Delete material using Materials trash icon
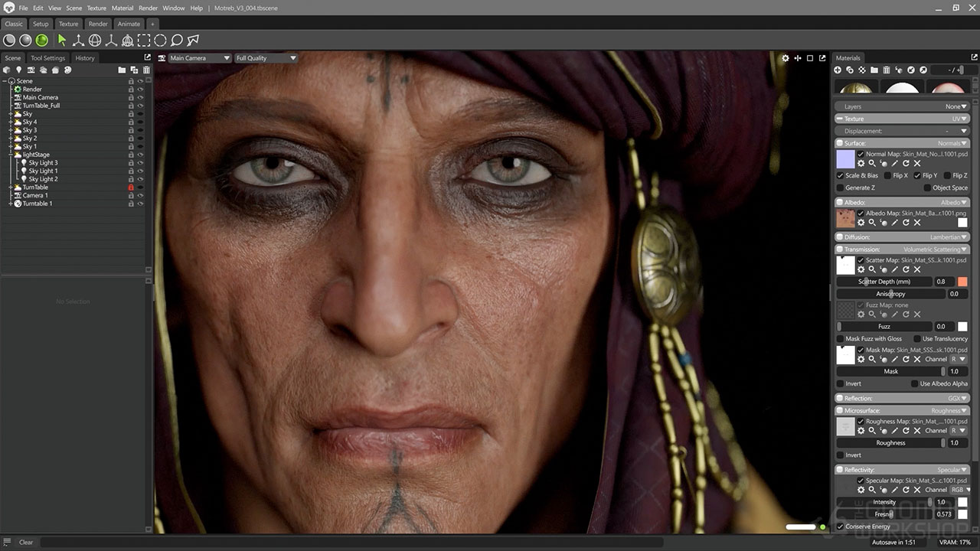Viewport: 980px width, 551px height. click(x=887, y=70)
